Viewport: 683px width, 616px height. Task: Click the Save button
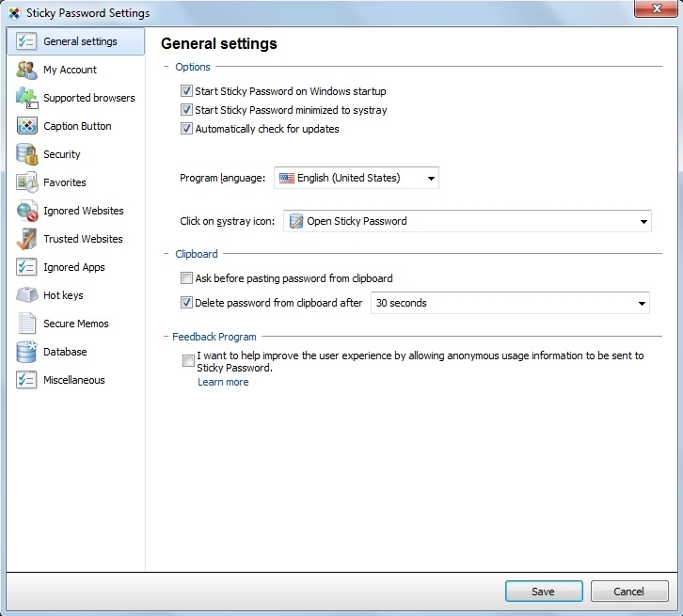544,592
